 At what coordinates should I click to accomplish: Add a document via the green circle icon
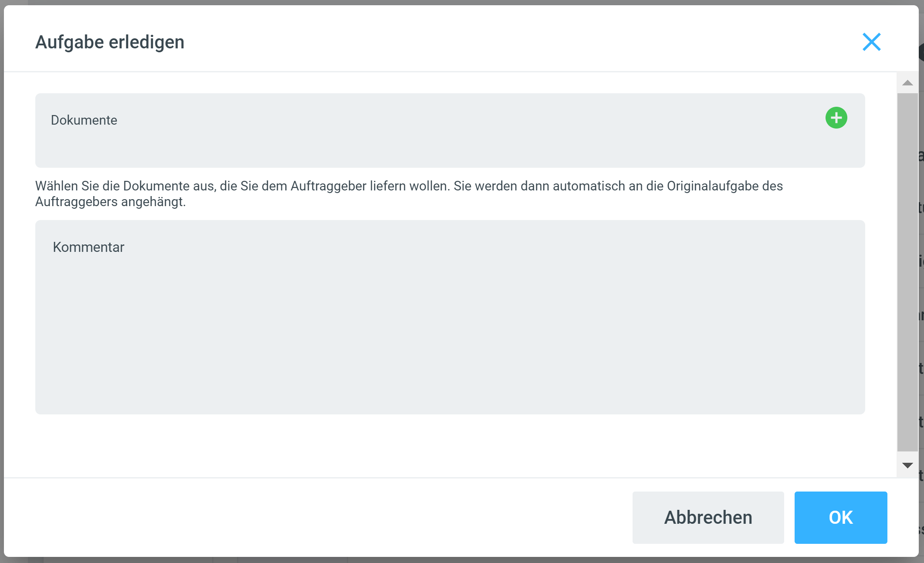tap(836, 118)
